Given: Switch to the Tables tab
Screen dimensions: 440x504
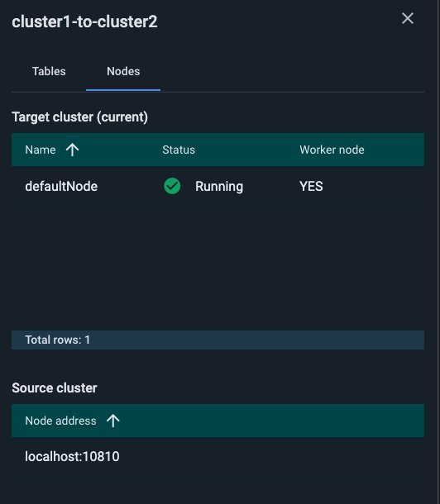Looking at the screenshot, I should click(49, 71).
